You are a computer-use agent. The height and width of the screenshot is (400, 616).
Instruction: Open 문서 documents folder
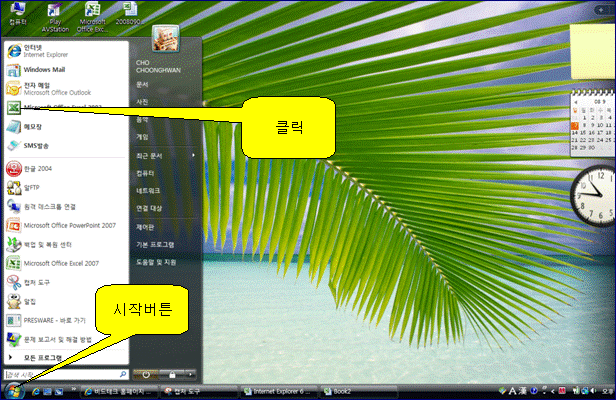coord(142,84)
